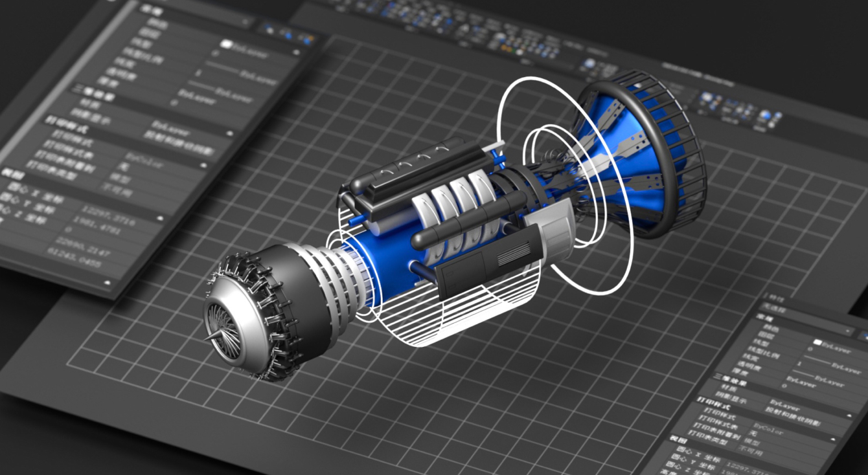The height and width of the screenshot is (475, 868).
Task: Collapse the 三维效果 section in upper-left panel
Action: point(230,133)
